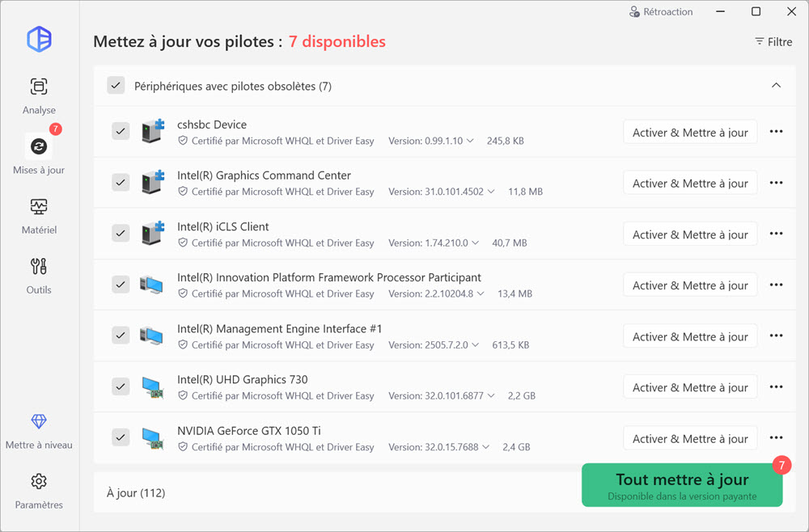809x532 pixels.
Task: Toggle the select-all obsolete drivers checkbox
Action: (x=116, y=86)
